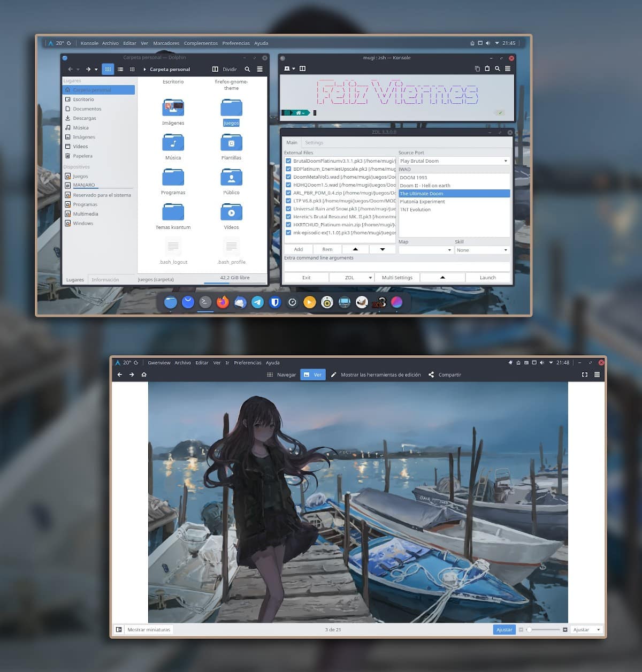Click Konsole split view icon
The image size is (642, 672).
302,68
